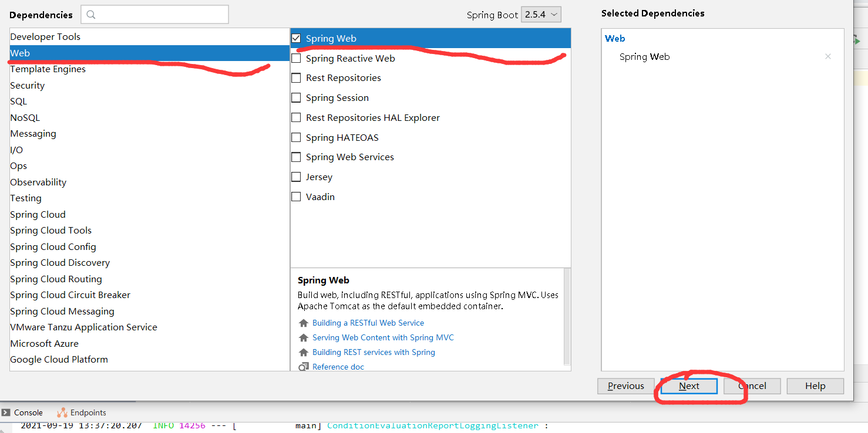Uncheck the Spring Web checkbox
This screenshot has width=868, height=433.
click(x=296, y=38)
